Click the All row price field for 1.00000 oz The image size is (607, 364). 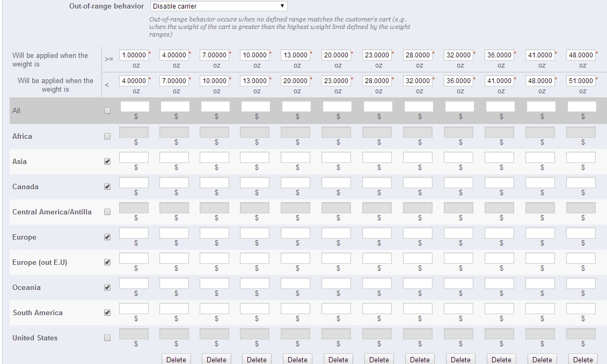(135, 106)
